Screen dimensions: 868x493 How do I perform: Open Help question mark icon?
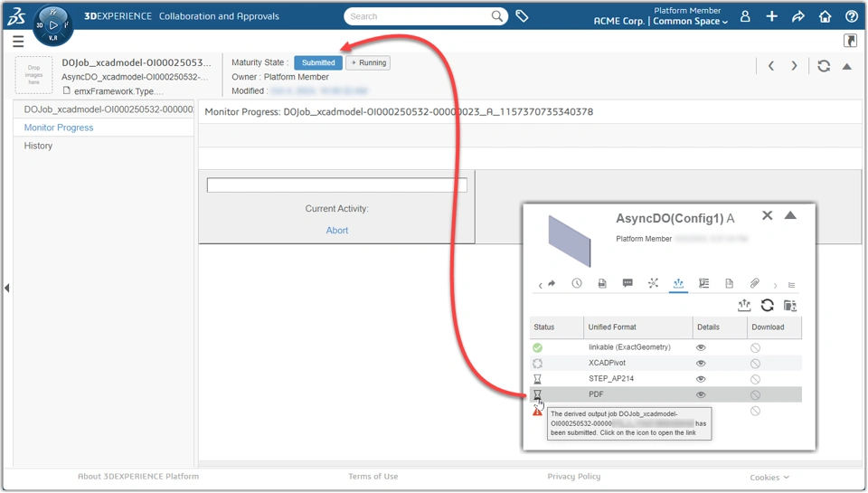(x=852, y=16)
